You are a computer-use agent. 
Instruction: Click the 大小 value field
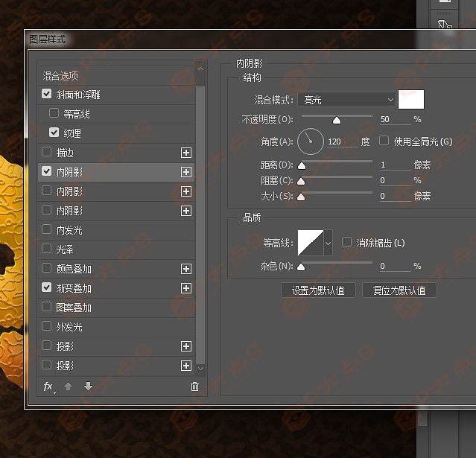396,197
